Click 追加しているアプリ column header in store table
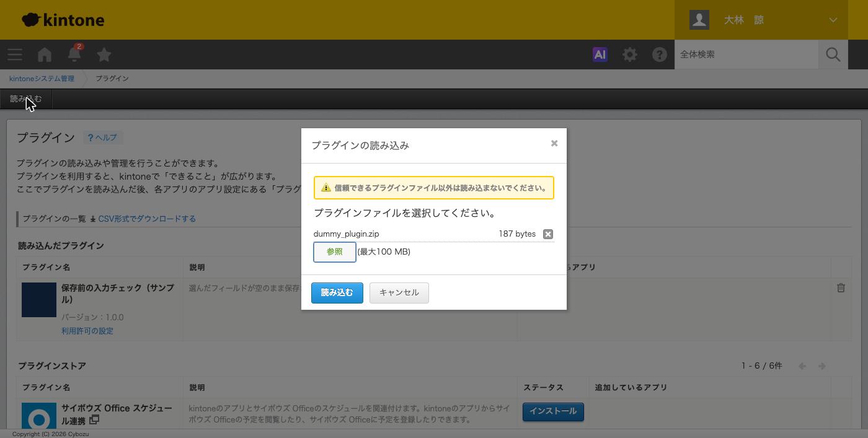868x438 pixels. 631,387
